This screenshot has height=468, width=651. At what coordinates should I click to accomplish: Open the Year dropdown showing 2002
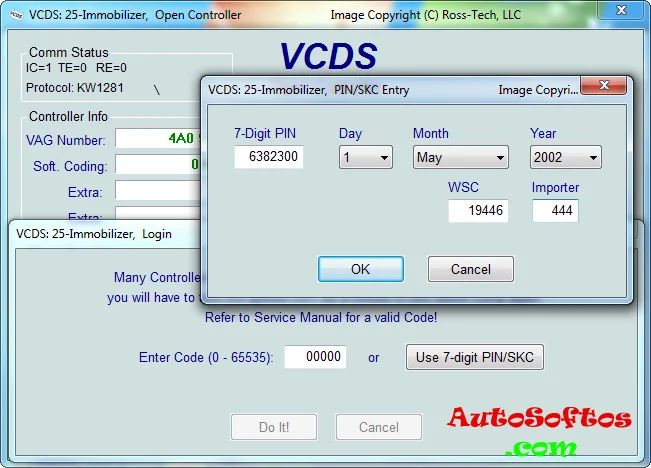(565, 157)
